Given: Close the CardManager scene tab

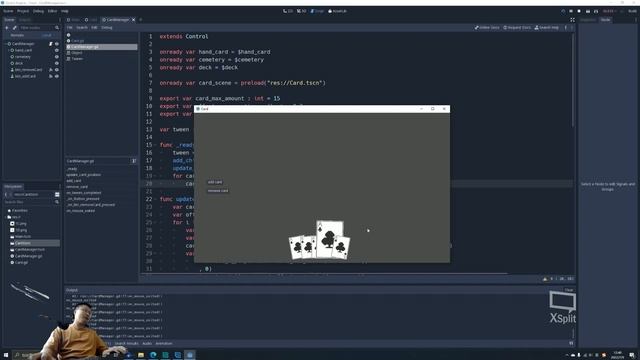Looking at the screenshot, I should point(133,20).
